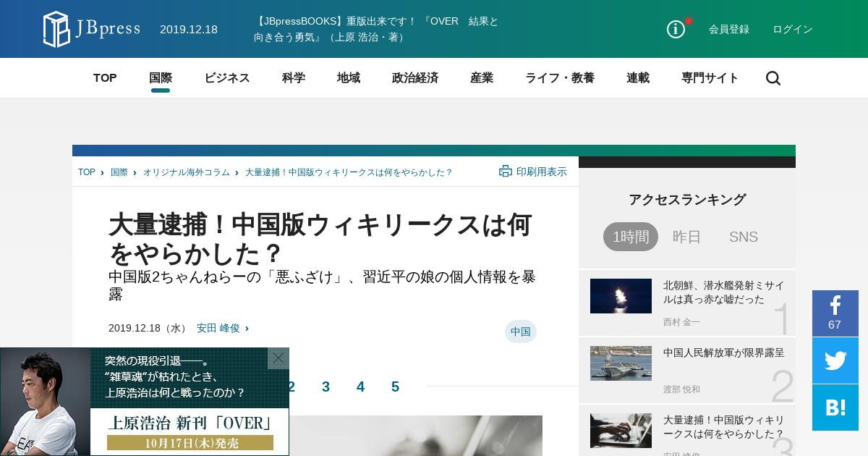The width and height of the screenshot is (868, 456).
Task: Switch ranking to 昨日 tab
Action: click(687, 237)
